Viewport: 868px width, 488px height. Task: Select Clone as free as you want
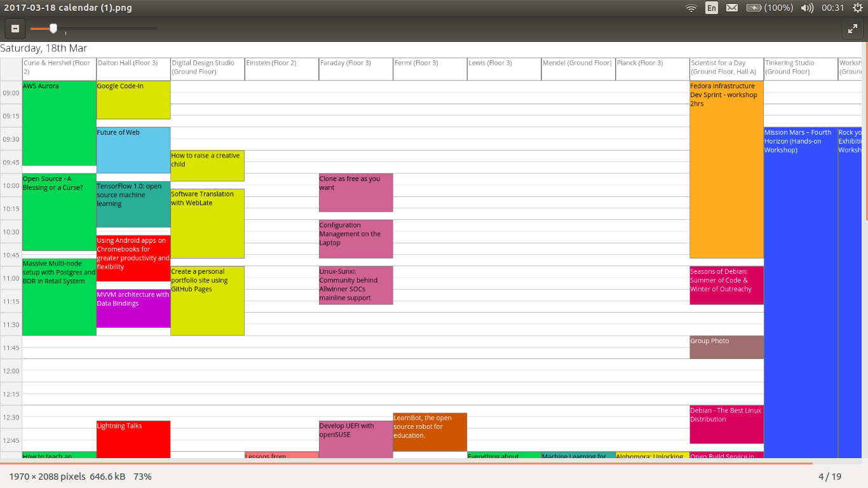[356, 193]
